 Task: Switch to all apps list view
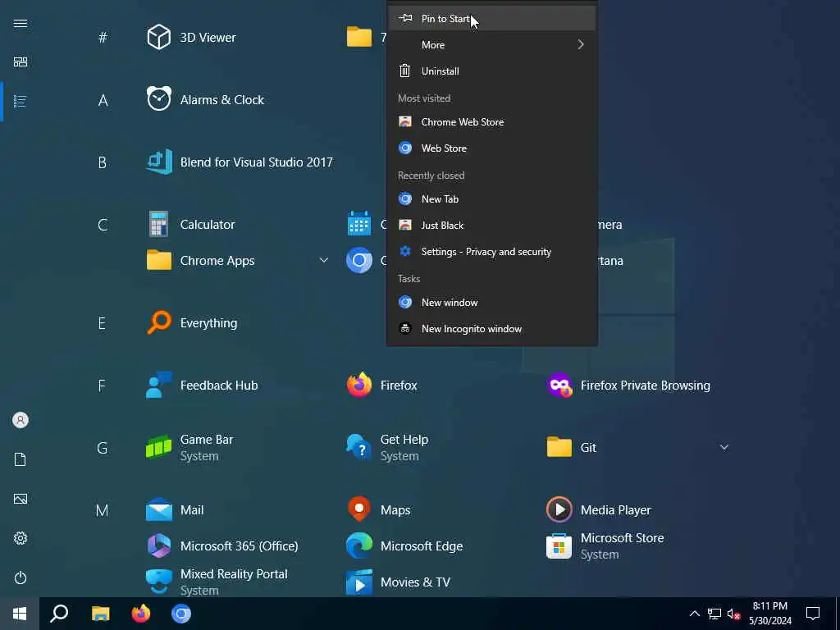(21, 101)
